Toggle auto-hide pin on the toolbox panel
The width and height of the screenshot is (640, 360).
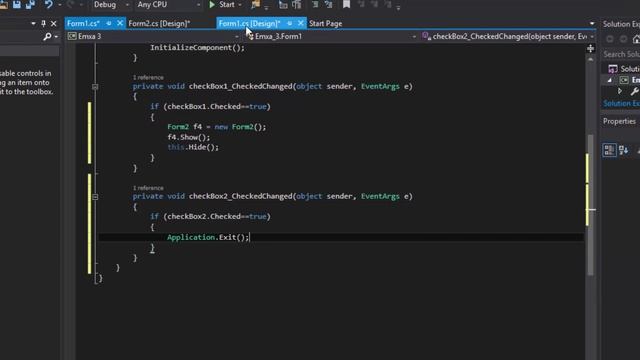(x=43, y=24)
